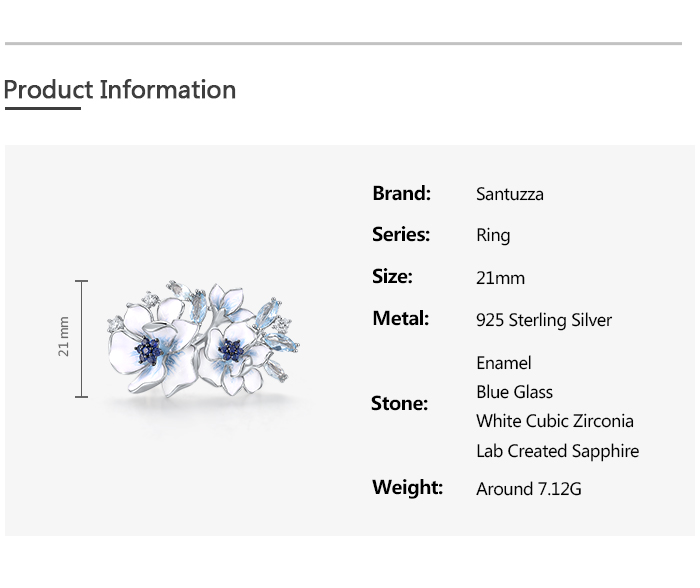The width and height of the screenshot is (700, 588).
Task: Select the Around 7.12G weight value
Action: click(x=529, y=489)
